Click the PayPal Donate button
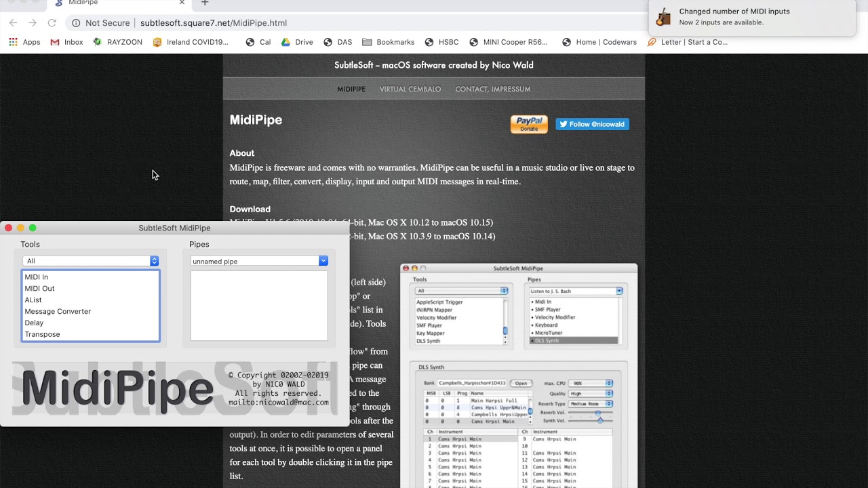The height and width of the screenshot is (488, 868). (529, 124)
